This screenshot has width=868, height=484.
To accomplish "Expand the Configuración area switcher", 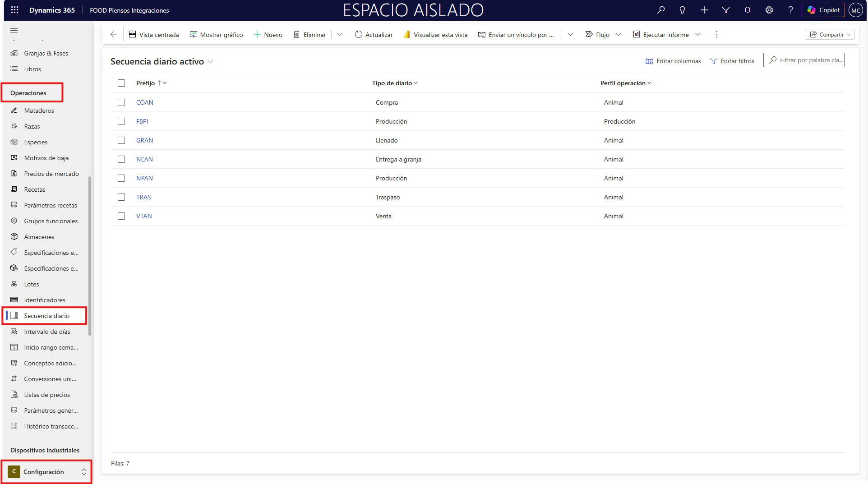I will pyautogui.click(x=83, y=472).
